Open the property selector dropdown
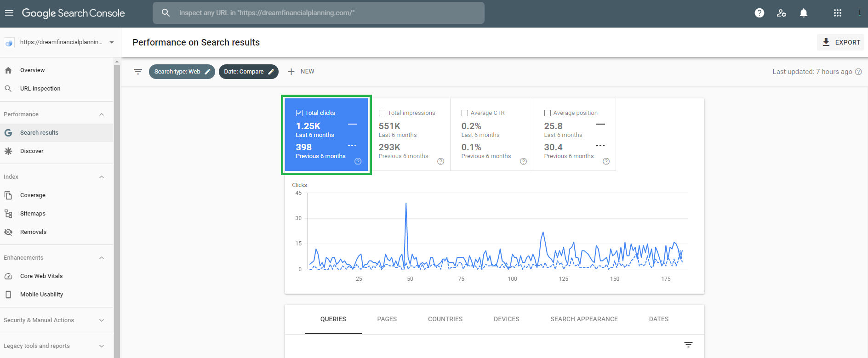This screenshot has width=868, height=358. 112,42
